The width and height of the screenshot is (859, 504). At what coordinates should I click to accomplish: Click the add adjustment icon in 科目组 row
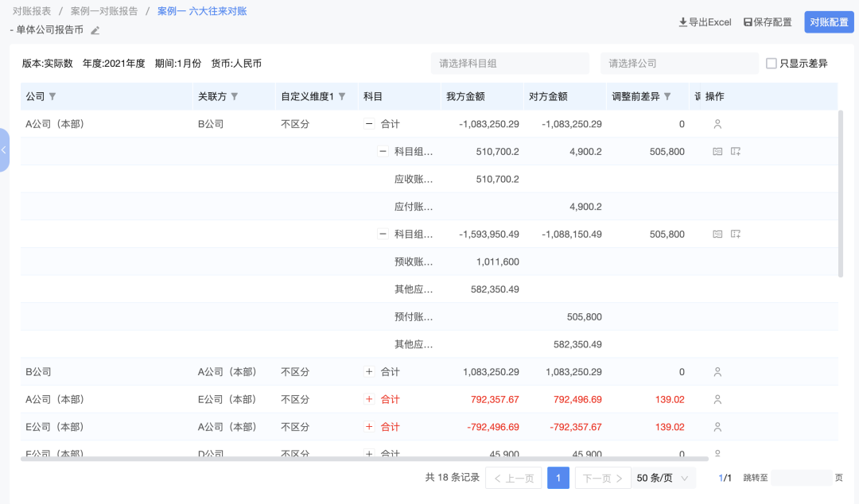(735, 150)
